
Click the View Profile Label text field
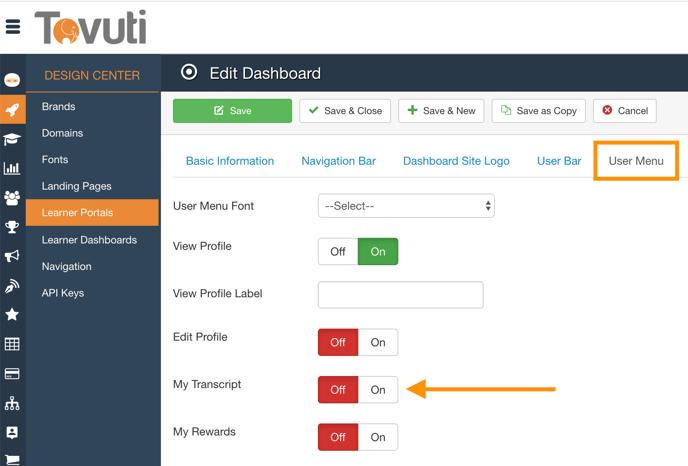pyautogui.click(x=400, y=294)
